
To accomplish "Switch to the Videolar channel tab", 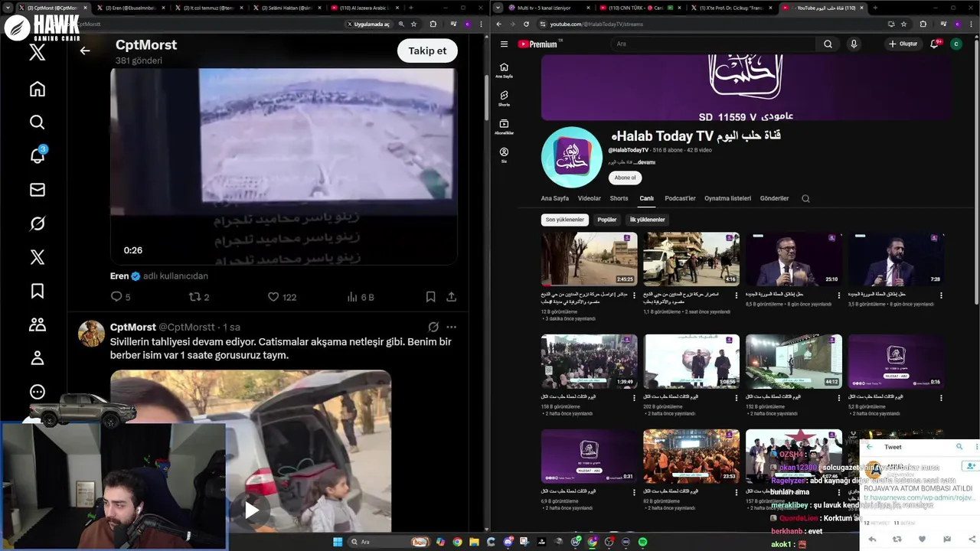I will [x=590, y=198].
